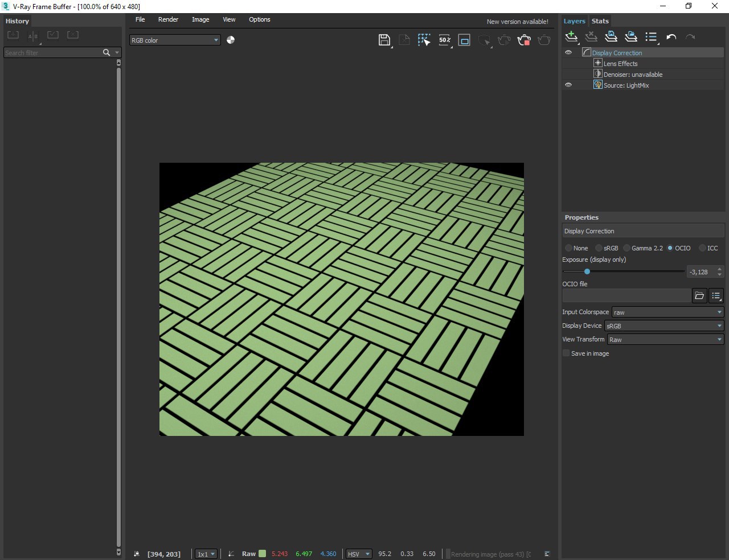Open the quick actions list icon in Layers
729x560 pixels.
(651, 37)
